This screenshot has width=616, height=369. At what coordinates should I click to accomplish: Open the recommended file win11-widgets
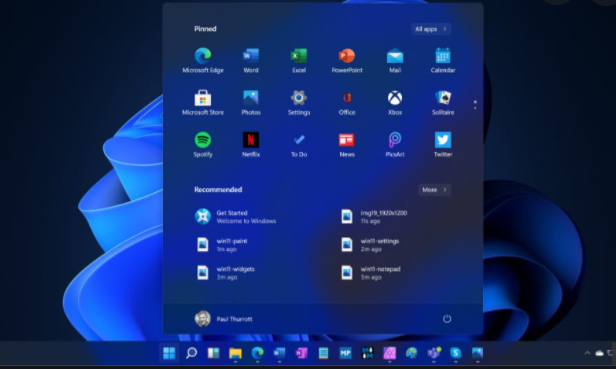point(225,273)
